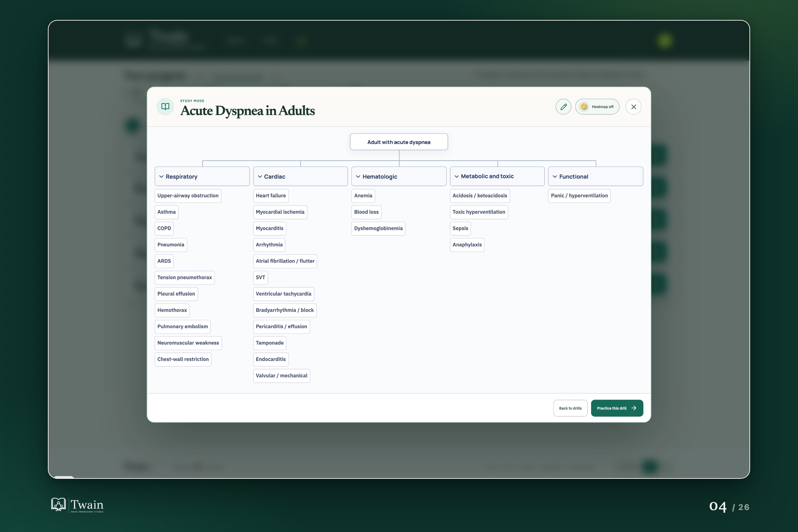The height and width of the screenshot is (532, 798).
Task: Select the Hemothorax node
Action: [x=172, y=310]
